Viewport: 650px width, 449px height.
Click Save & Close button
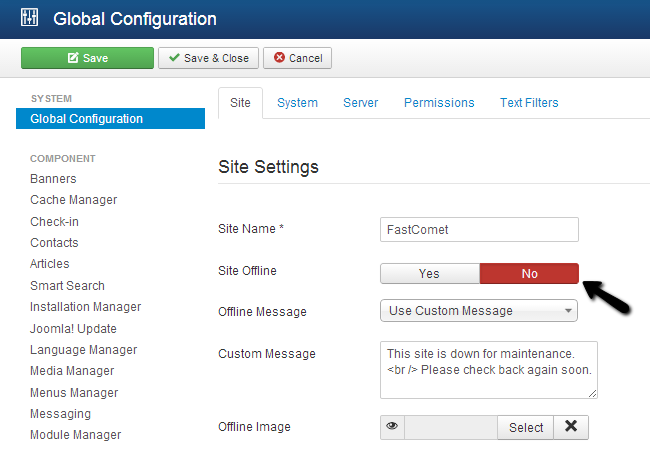209,58
